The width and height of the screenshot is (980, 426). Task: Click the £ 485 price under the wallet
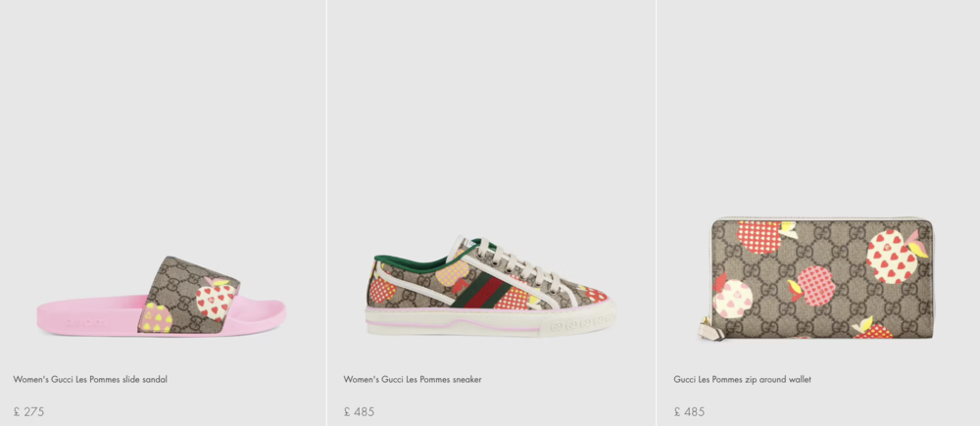point(689,411)
